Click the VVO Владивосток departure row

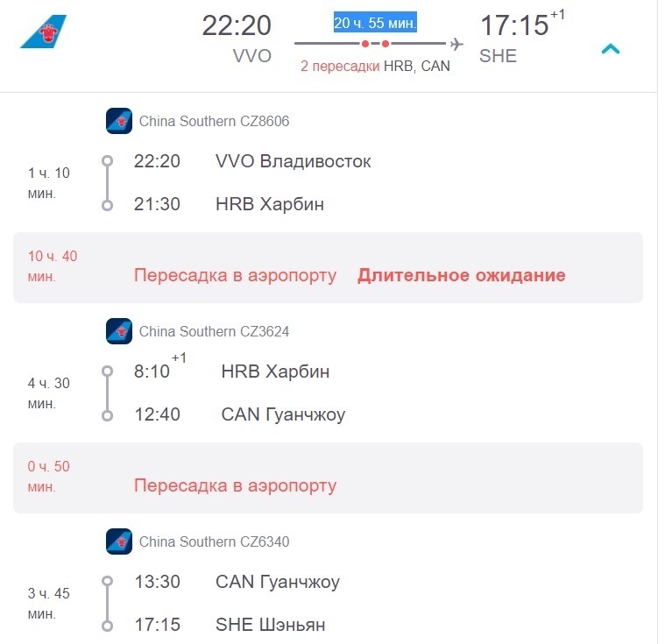tap(252, 161)
